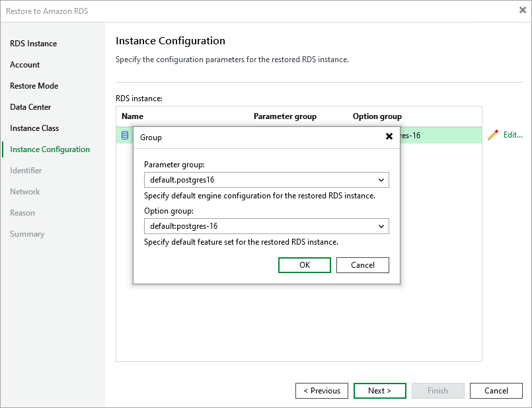Go to the RDS Instance step

click(33, 44)
